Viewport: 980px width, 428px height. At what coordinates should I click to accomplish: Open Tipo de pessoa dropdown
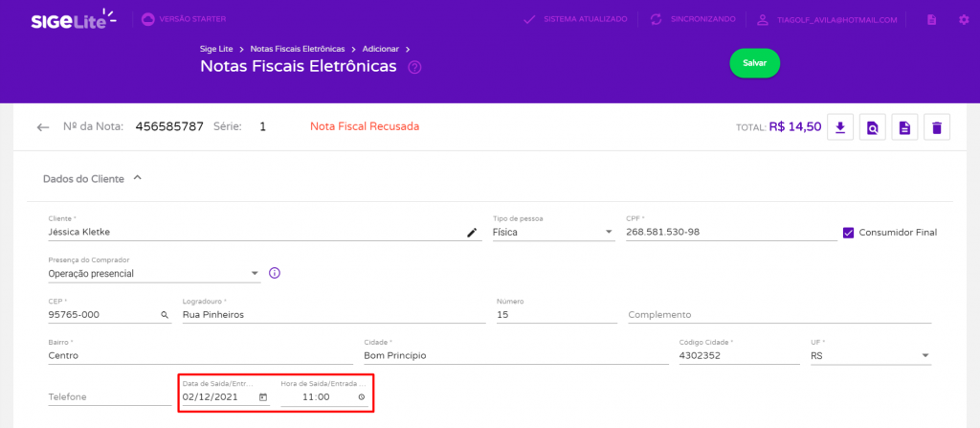click(x=554, y=233)
